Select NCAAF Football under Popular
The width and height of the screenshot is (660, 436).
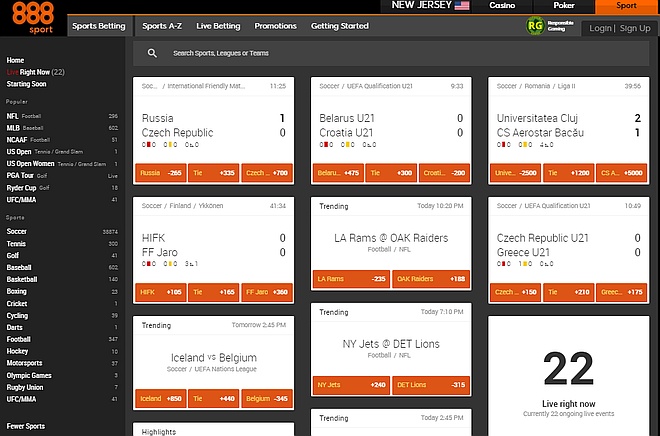(62, 140)
